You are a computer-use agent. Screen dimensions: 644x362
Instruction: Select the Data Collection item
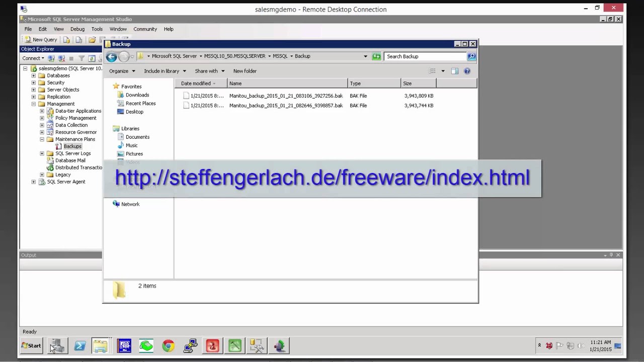pos(71,125)
